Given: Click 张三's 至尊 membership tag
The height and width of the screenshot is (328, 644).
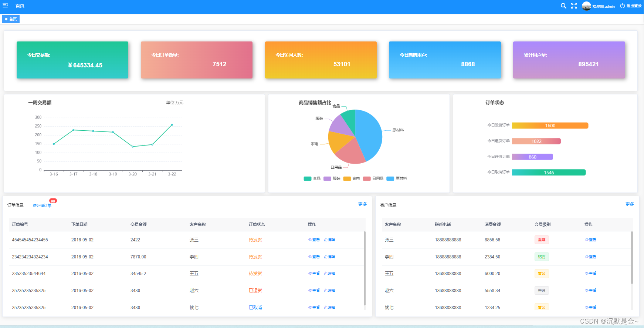Looking at the screenshot, I should click(x=542, y=240).
